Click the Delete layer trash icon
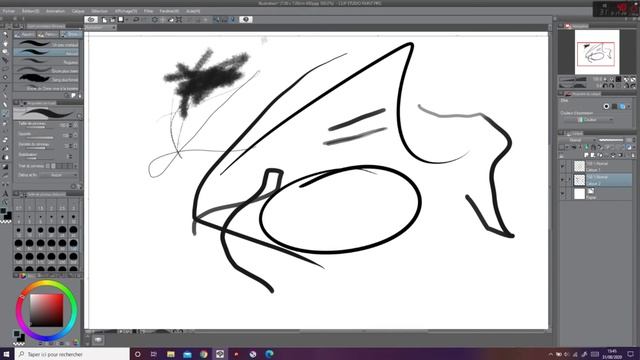Screen dimensions: 640x360 pos(633,156)
